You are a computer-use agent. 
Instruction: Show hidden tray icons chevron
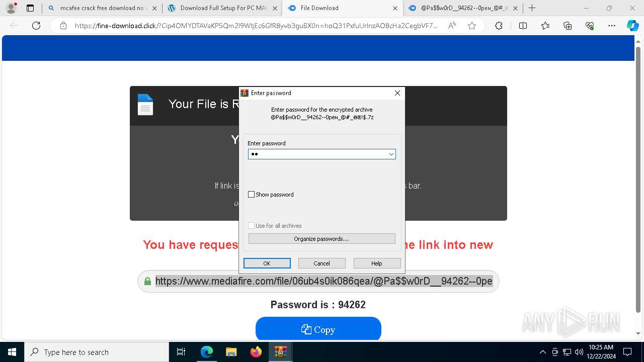[x=542, y=352]
